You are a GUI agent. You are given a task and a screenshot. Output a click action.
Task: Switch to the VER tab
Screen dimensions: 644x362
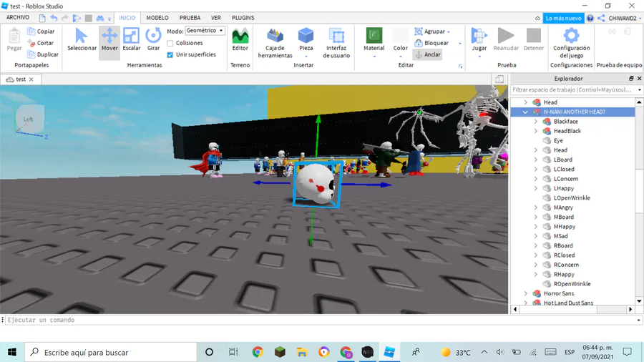tap(215, 18)
